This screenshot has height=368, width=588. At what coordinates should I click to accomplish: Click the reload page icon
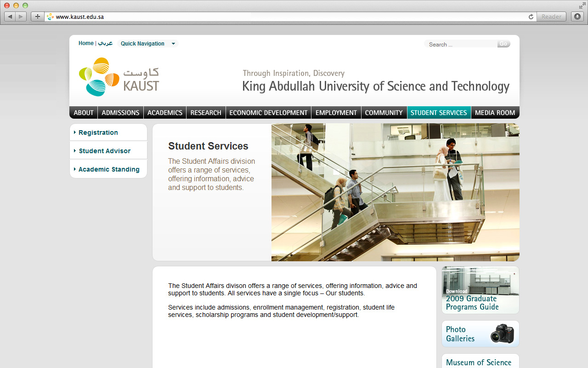pyautogui.click(x=531, y=17)
